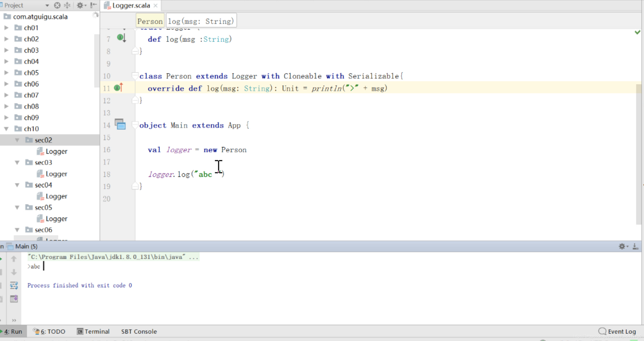Click line number 16 in gutter
644x341 pixels.
click(x=107, y=150)
